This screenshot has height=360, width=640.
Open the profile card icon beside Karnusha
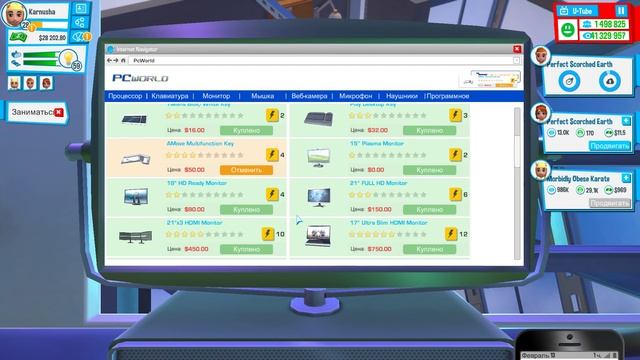(81, 9)
